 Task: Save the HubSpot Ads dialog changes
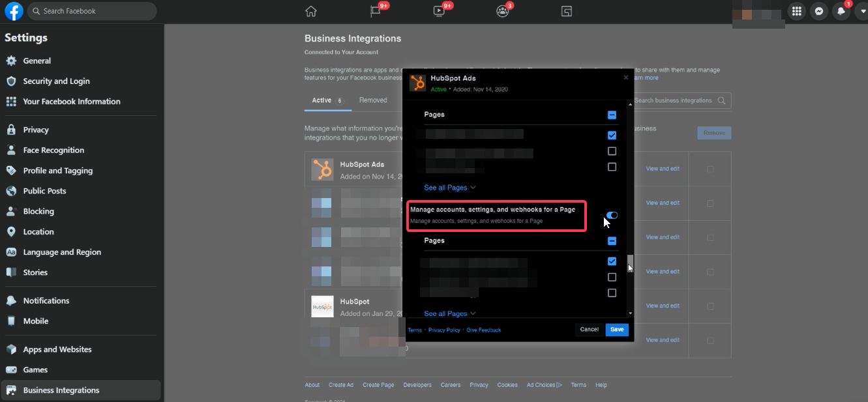[x=617, y=330]
